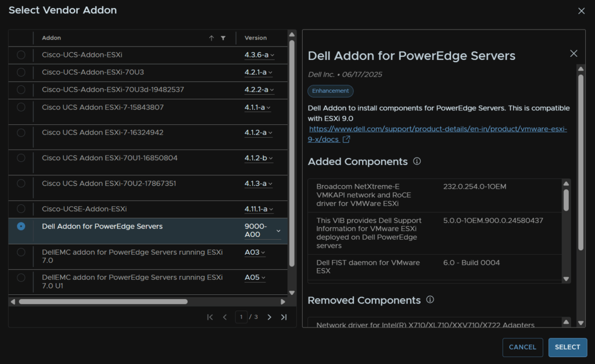This screenshot has width=595, height=364.
Task: Pick radio for Cisco UCS Addon ESXi-70U1-16850804
Action: click(x=21, y=158)
